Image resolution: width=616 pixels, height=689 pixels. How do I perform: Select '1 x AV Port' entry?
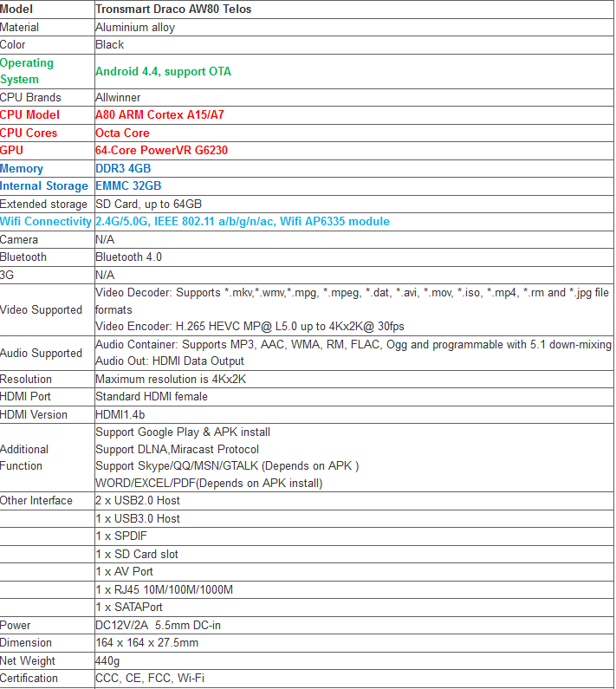click(124, 572)
